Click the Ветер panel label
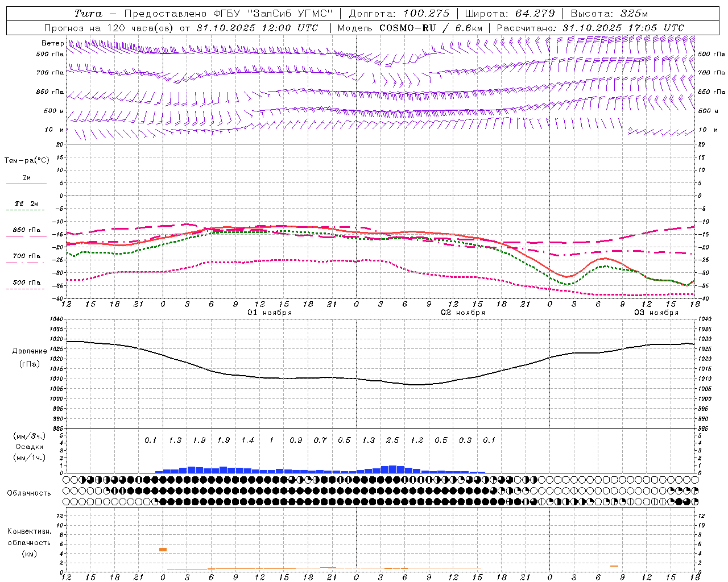 click(x=52, y=43)
